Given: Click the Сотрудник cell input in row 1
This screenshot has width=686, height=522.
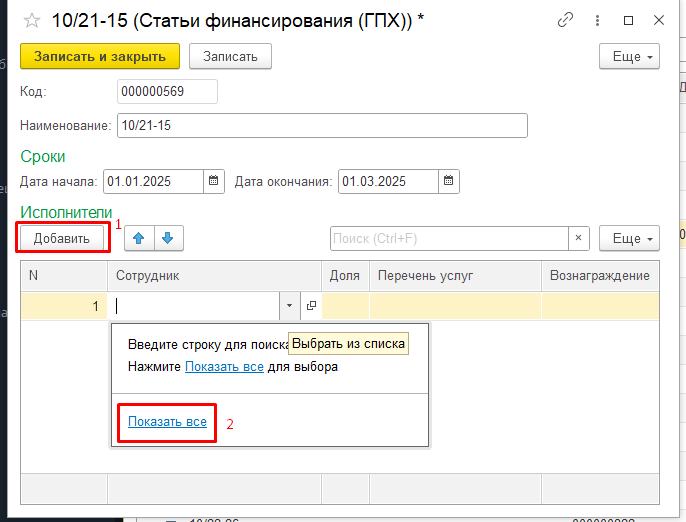Looking at the screenshot, I should click(x=195, y=306).
